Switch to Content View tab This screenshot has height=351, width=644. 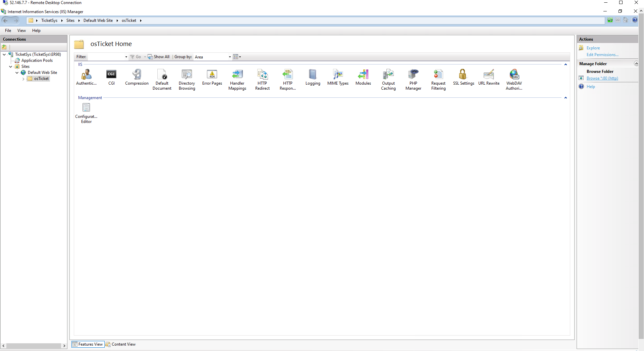click(121, 344)
